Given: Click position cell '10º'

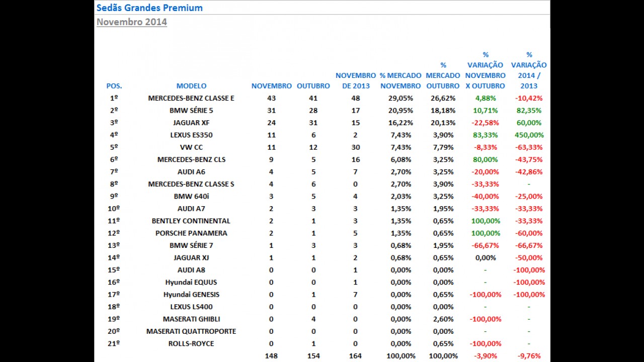Looking at the screenshot, I should (114, 209).
